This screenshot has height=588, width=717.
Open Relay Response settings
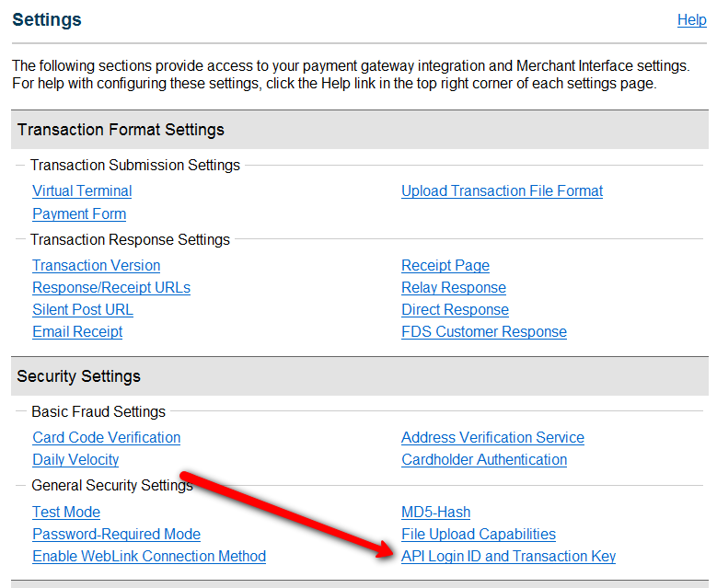click(x=454, y=288)
